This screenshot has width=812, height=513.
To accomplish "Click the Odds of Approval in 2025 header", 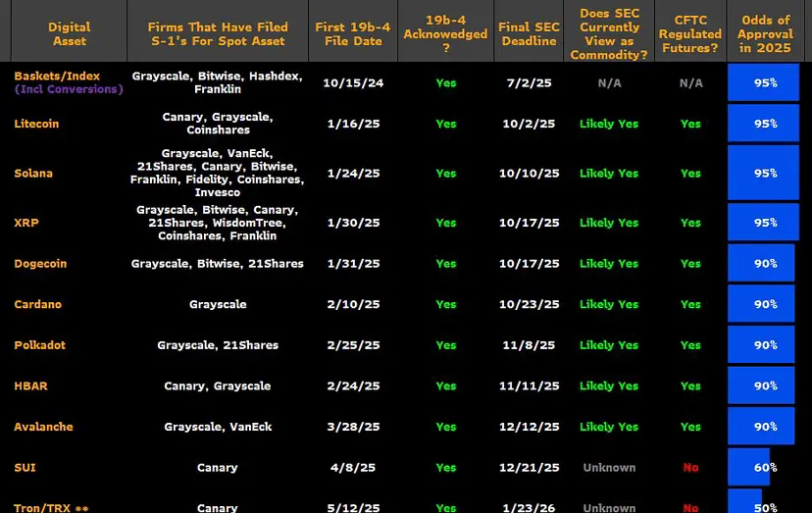I will [765, 33].
